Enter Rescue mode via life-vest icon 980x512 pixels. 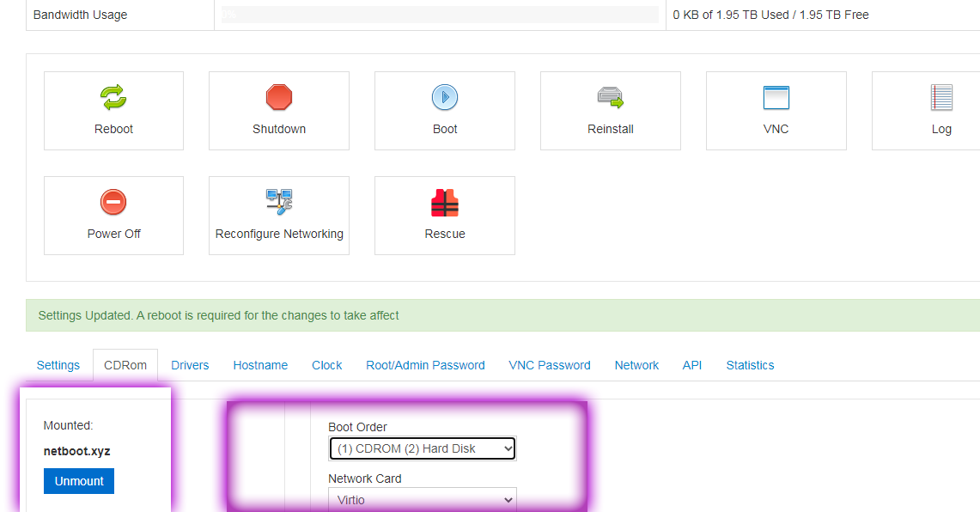click(444, 202)
